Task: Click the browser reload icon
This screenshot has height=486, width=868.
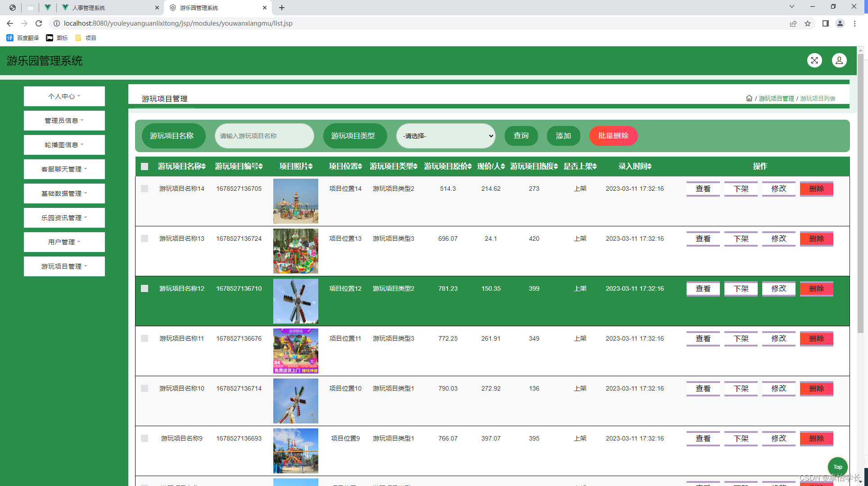Action: [x=39, y=23]
